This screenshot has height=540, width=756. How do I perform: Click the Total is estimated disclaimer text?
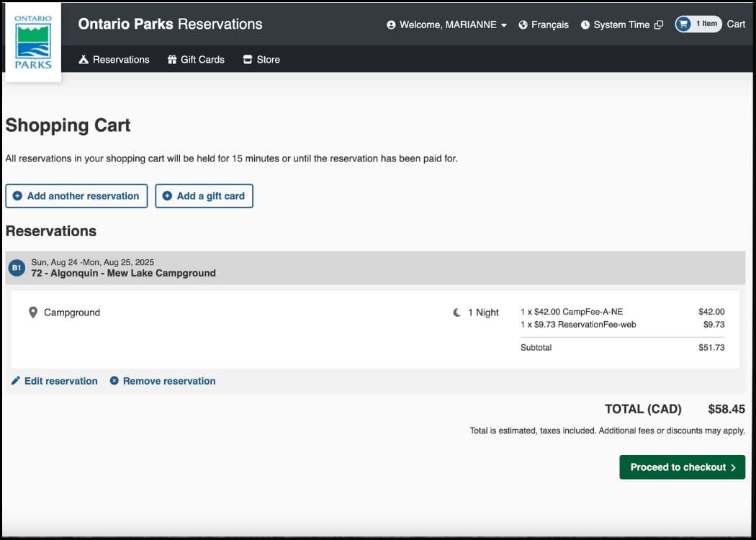point(608,431)
